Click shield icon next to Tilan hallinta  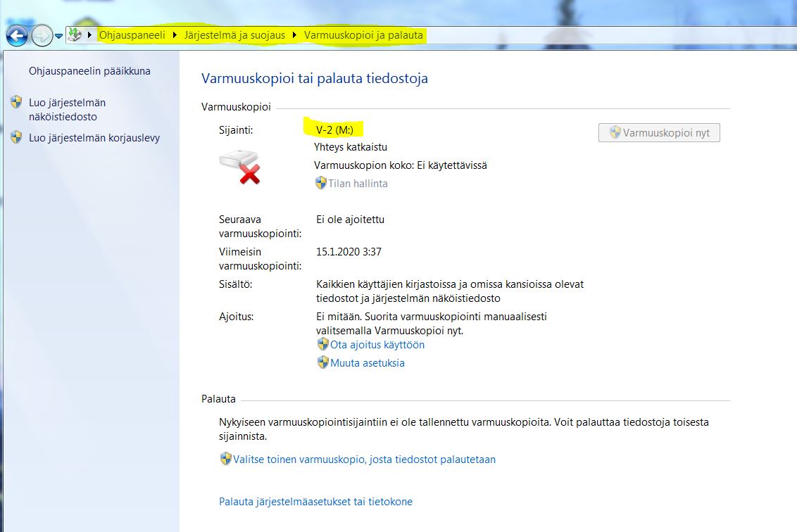coord(321,183)
